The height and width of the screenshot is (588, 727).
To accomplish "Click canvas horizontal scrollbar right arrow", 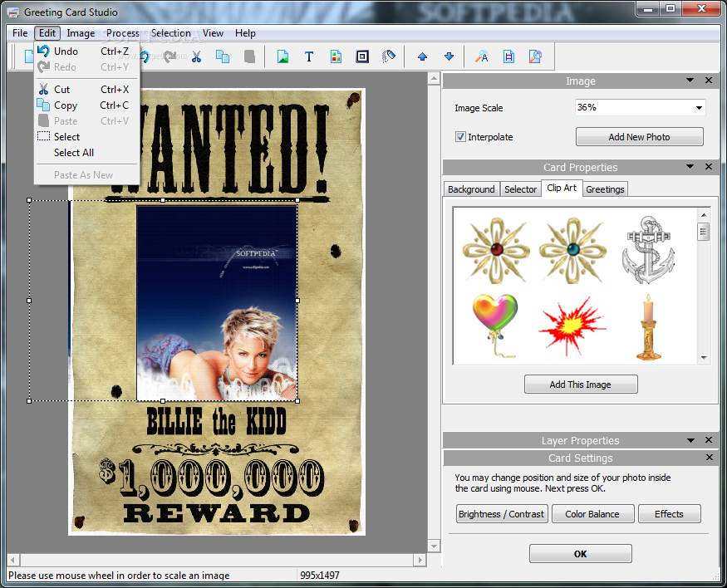I will [420, 560].
